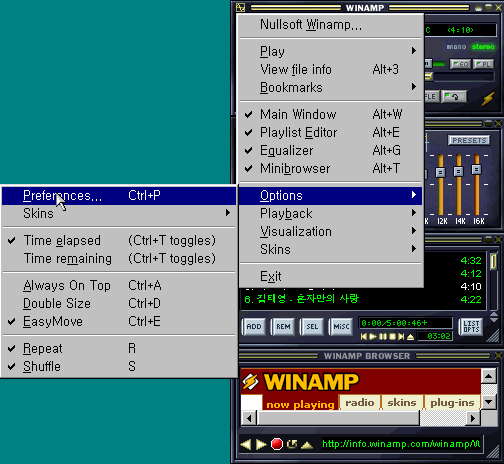Select View file info menu item
504x464 pixels.
pos(331,69)
